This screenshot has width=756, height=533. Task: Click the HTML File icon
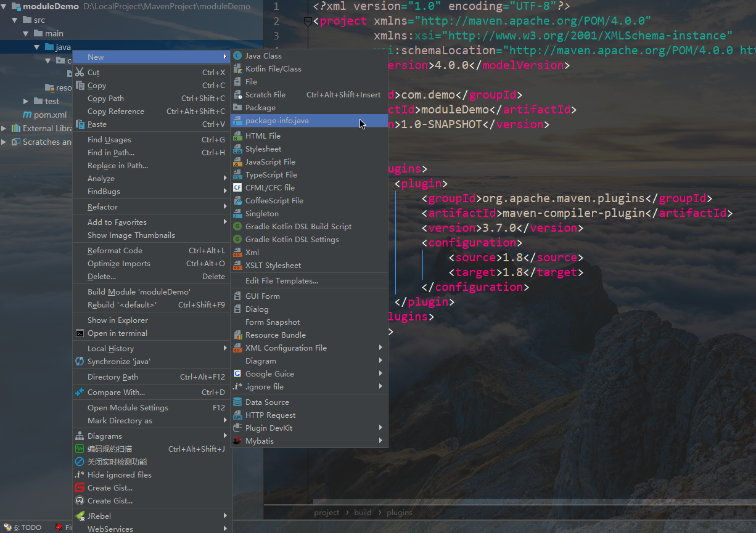coord(237,136)
